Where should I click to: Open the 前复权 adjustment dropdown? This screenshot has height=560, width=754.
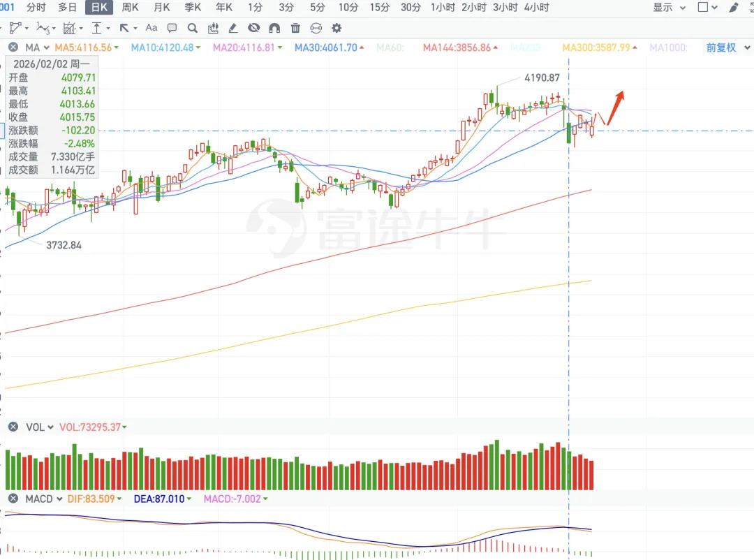click(x=728, y=47)
